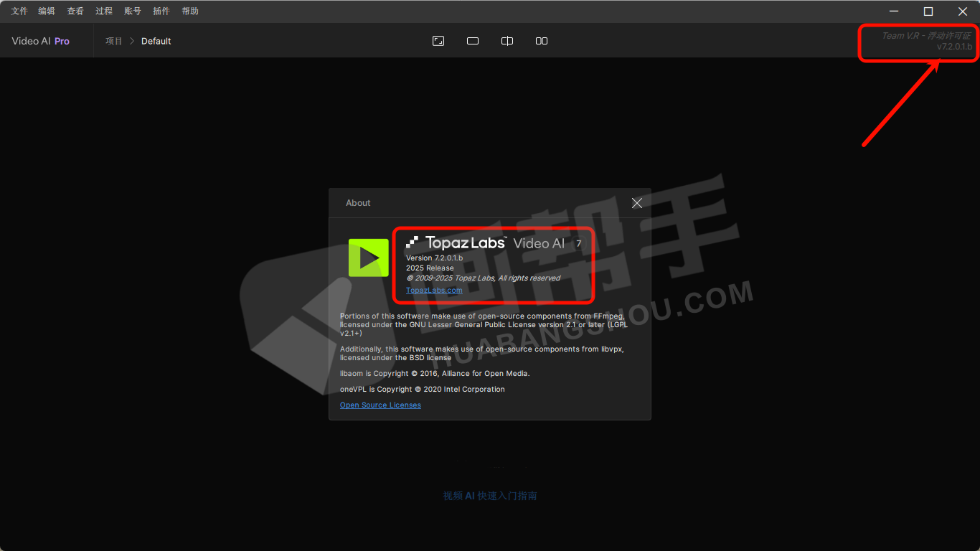Open the 帮助 menu
The width and height of the screenshot is (980, 551).
(190, 11)
